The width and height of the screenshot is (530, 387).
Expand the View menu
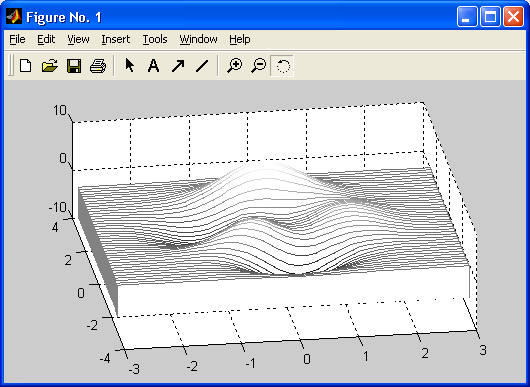[x=78, y=40]
